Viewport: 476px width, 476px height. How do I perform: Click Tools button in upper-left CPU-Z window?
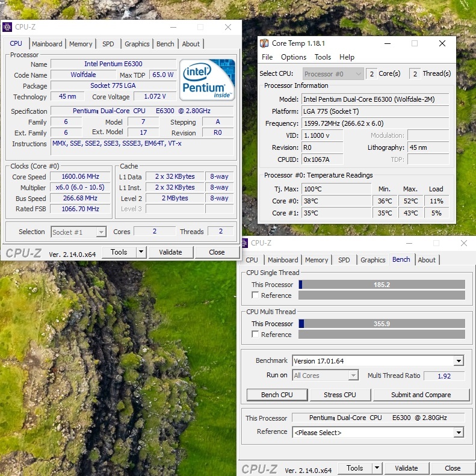(x=119, y=252)
